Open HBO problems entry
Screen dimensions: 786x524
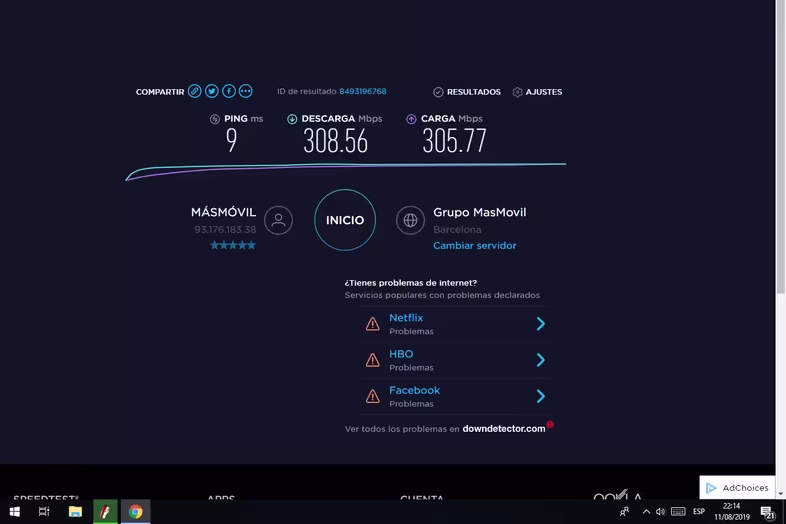[456, 360]
